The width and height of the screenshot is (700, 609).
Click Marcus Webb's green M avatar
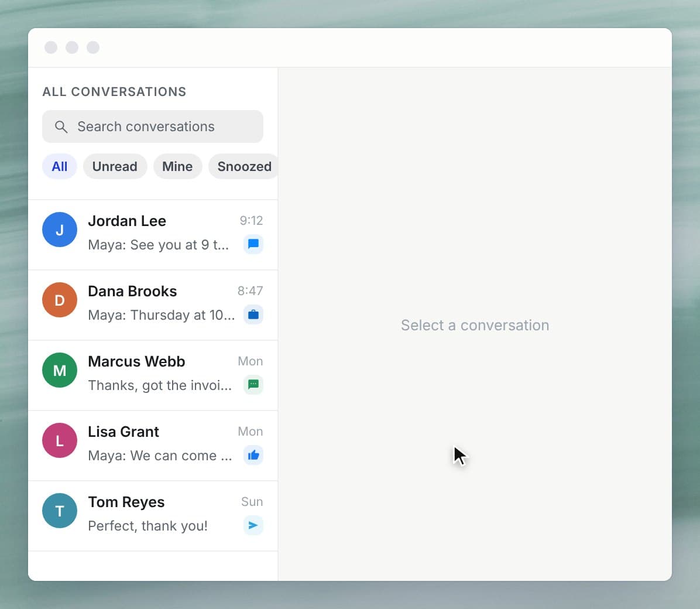coord(60,370)
